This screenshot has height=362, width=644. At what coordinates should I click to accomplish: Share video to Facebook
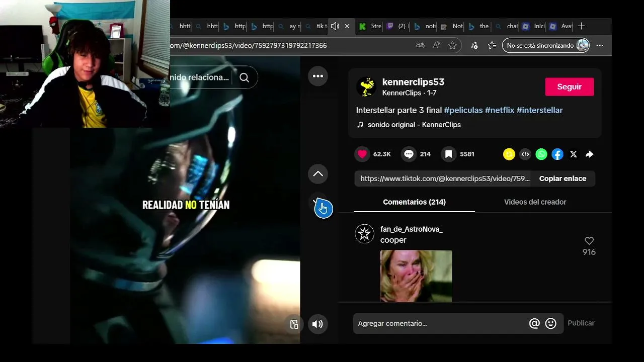557,154
